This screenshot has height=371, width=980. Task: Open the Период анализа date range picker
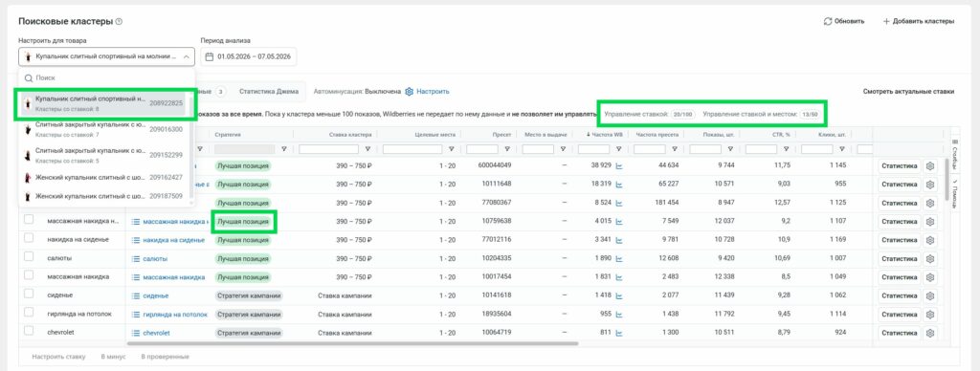(249, 56)
